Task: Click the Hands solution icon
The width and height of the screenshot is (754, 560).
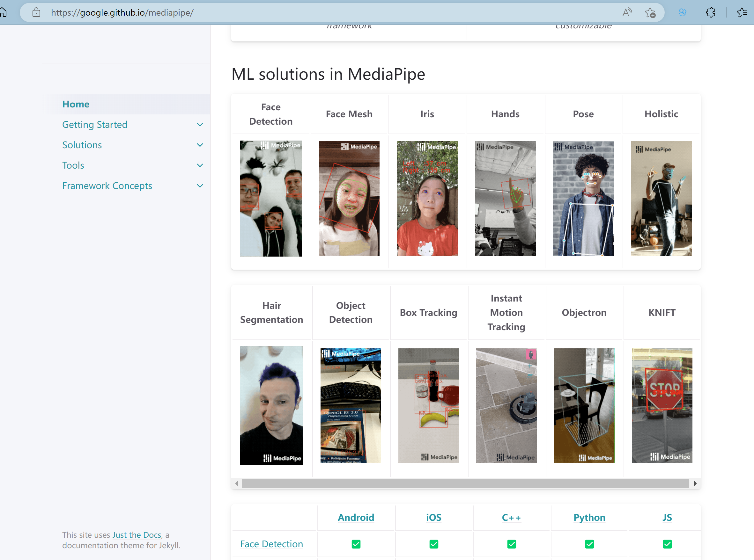Action: point(505,198)
